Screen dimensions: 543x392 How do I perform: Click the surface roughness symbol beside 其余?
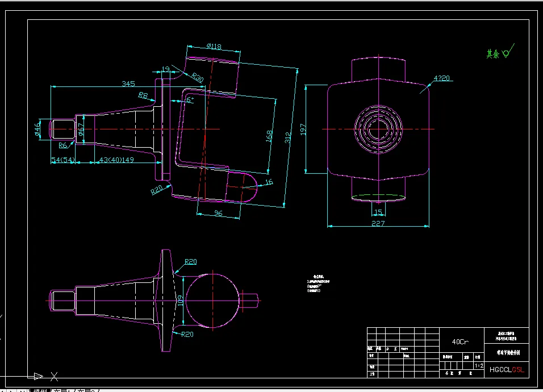(x=508, y=51)
